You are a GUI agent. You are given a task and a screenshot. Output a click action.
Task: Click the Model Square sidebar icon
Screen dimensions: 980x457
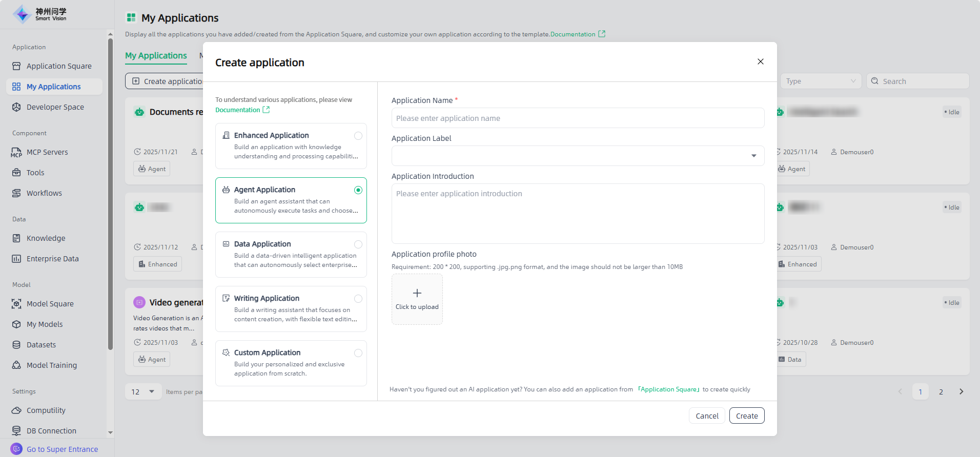pyautogui.click(x=16, y=304)
